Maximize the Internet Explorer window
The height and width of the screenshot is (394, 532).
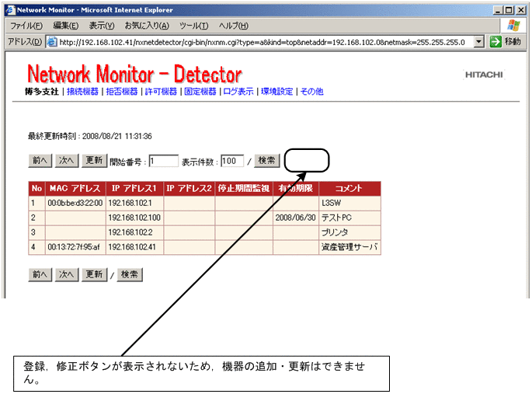point(509,10)
